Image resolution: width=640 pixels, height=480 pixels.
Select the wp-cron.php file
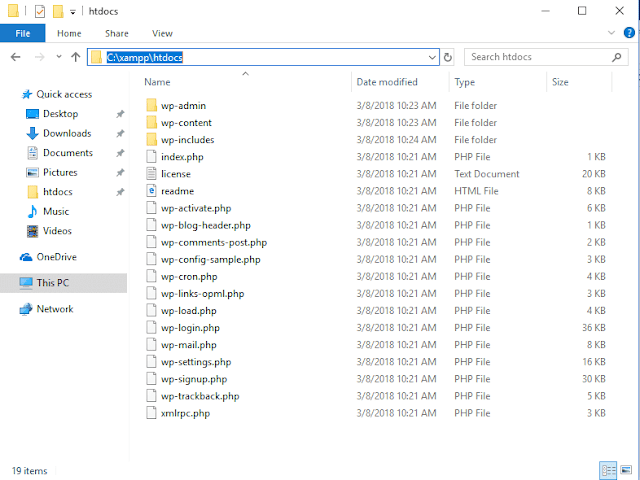(x=189, y=277)
